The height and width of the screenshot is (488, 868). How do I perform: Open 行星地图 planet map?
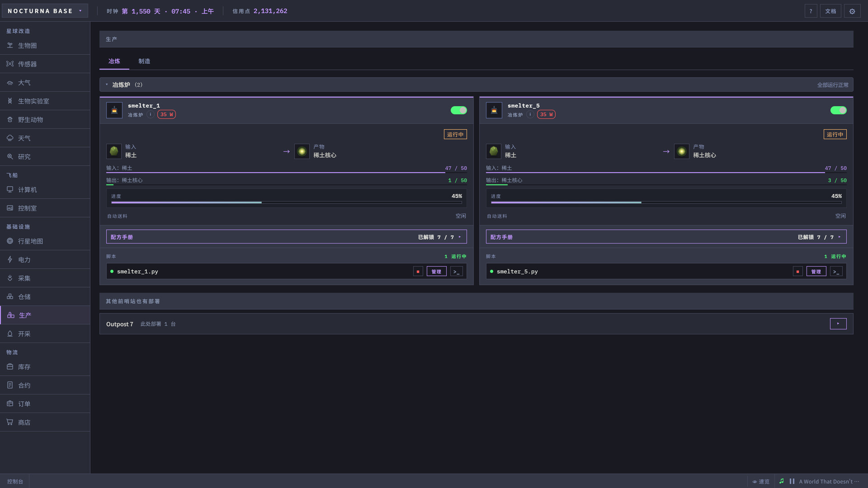point(45,241)
